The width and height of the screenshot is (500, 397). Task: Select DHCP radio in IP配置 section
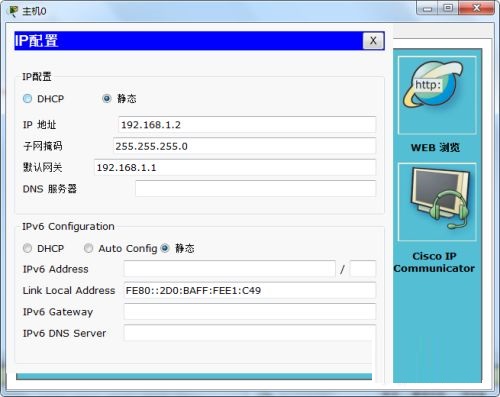(27, 99)
